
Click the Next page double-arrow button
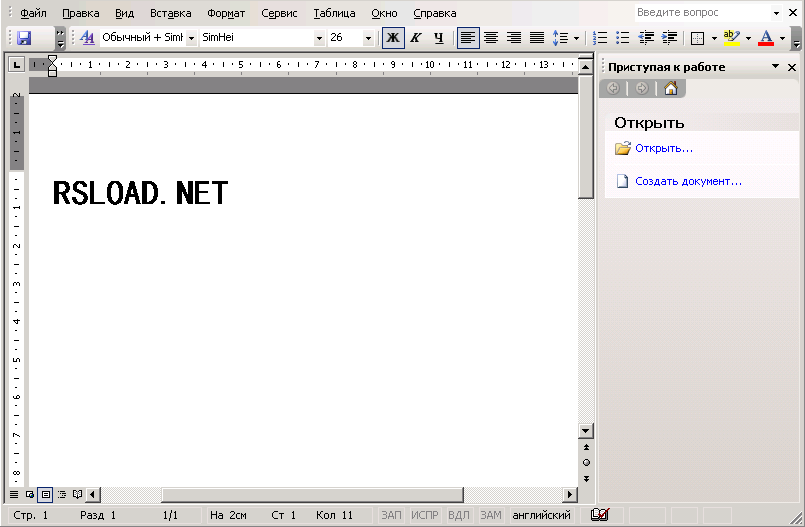point(586,479)
